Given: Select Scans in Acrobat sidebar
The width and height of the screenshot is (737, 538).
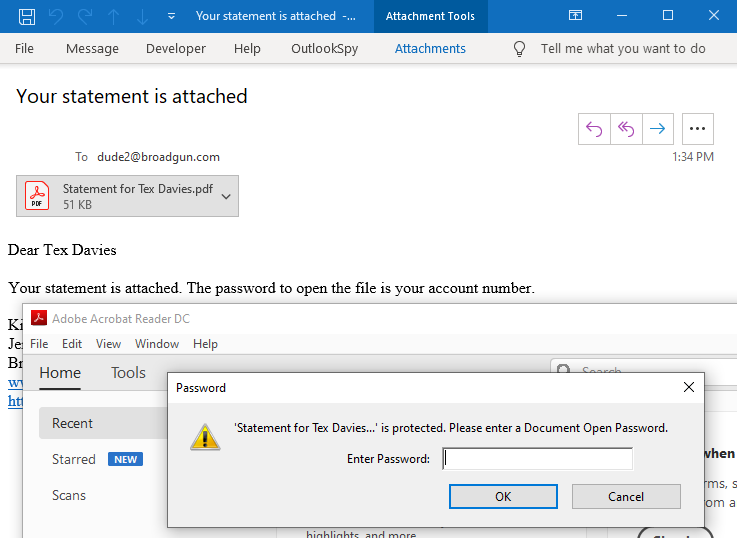Looking at the screenshot, I should pos(69,495).
